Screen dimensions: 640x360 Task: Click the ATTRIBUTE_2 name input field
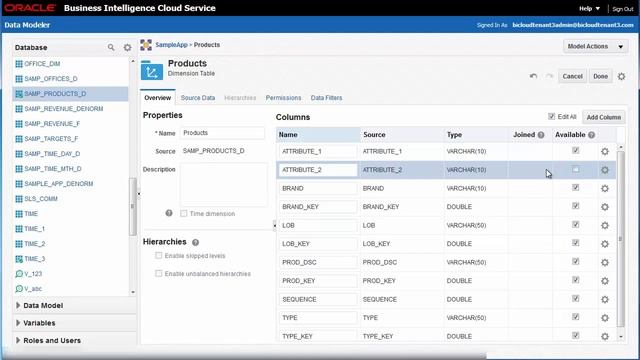pos(318,170)
